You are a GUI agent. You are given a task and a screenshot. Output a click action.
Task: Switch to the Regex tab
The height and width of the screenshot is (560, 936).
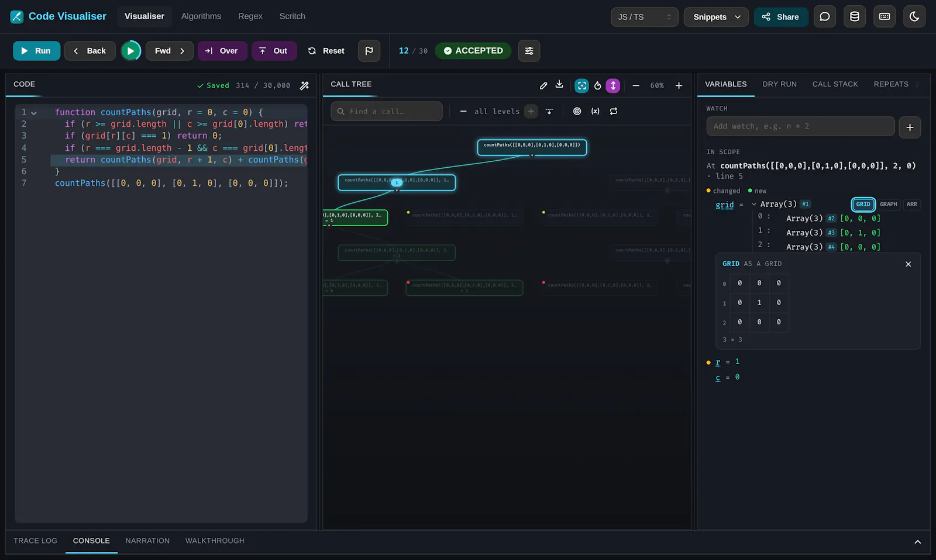pyautogui.click(x=250, y=16)
